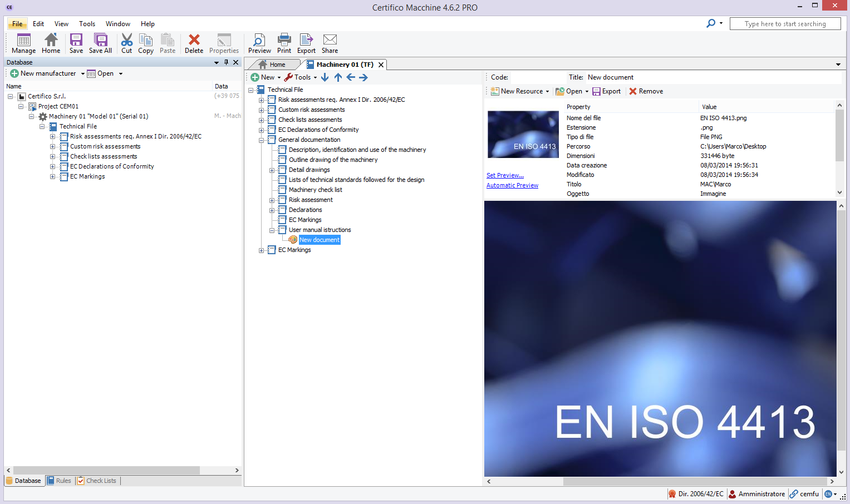Click the search magnifier icon
The height and width of the screenshot is (504, 850).
(x=711, y=23)
